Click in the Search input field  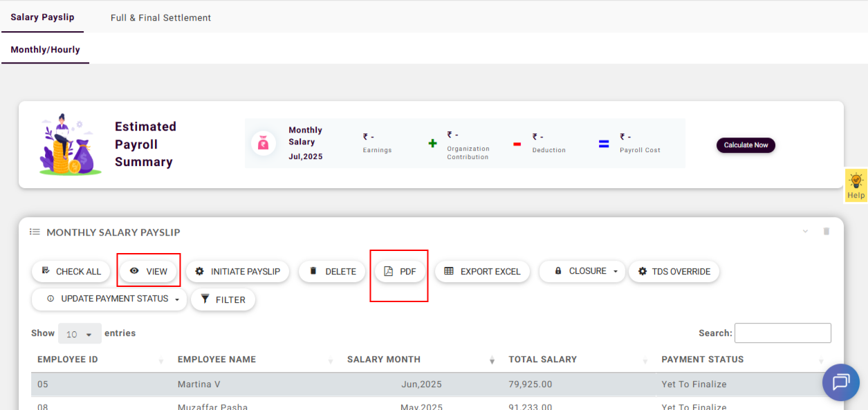click(x=782, y=333)
